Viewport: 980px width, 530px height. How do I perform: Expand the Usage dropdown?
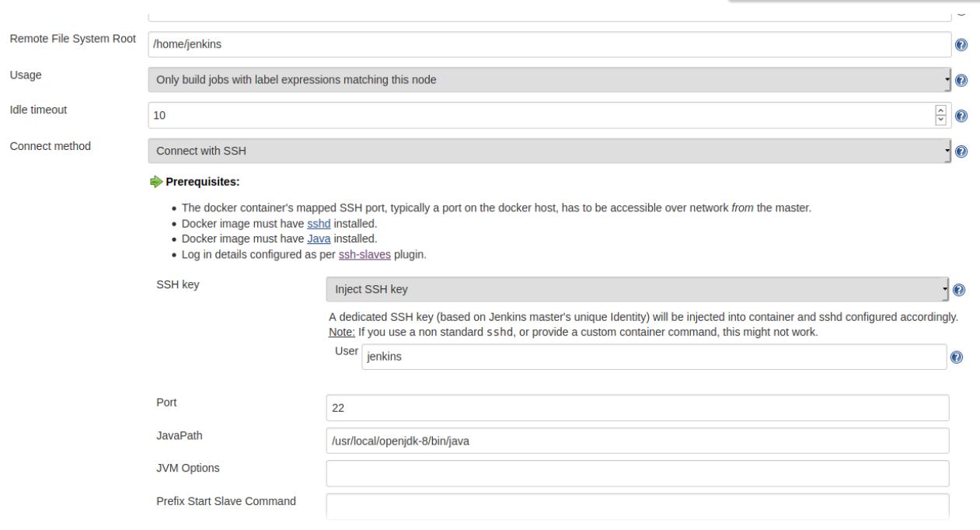[549, 79]
